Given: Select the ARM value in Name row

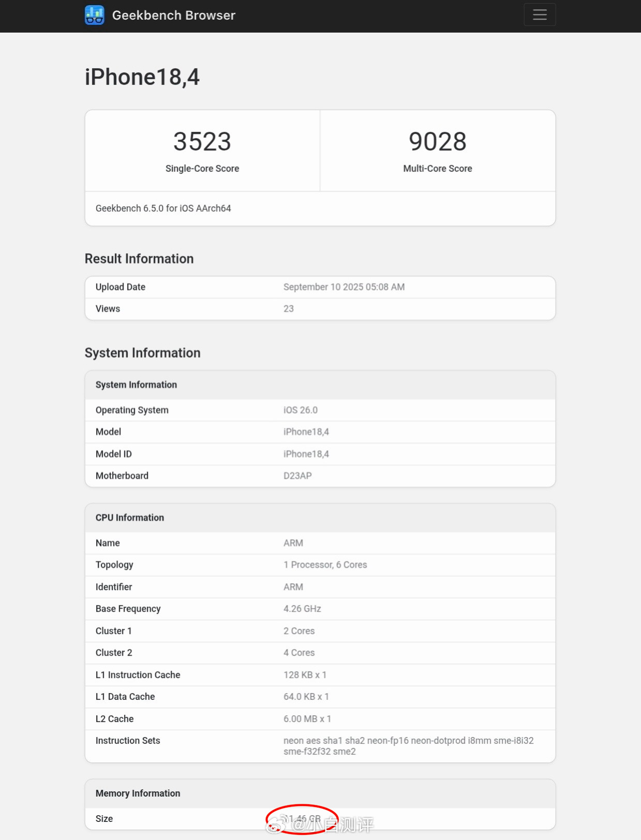Looking at the screenshot, I should tap(293, 543).
